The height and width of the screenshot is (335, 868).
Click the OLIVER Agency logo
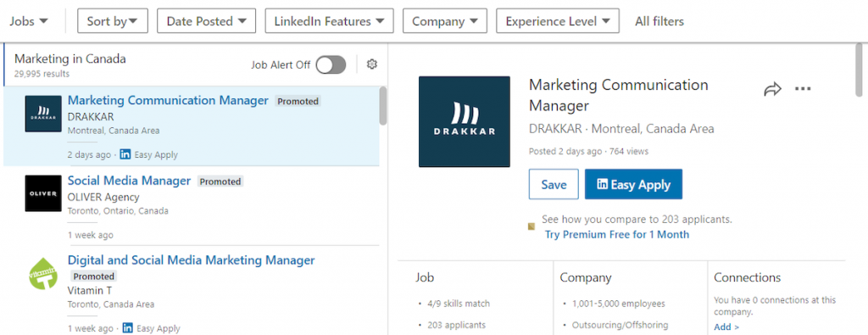point(43,193)
